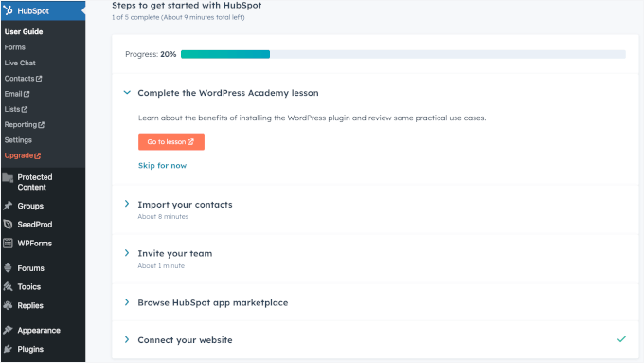Image resolution: width=644 pixels, height=363 pixels.
Task: Click the Topics icon in sidebar
Action: click(x=8, y=287)
